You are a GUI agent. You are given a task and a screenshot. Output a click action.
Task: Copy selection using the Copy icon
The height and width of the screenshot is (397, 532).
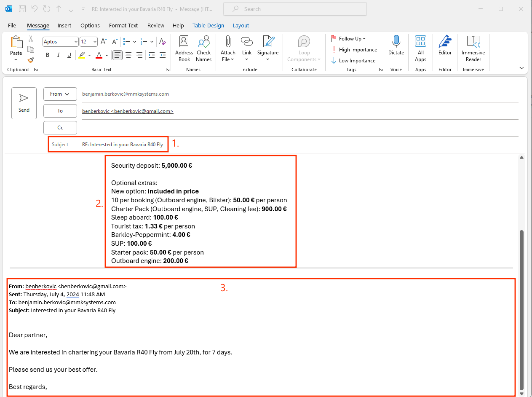(x=31, y=49)
